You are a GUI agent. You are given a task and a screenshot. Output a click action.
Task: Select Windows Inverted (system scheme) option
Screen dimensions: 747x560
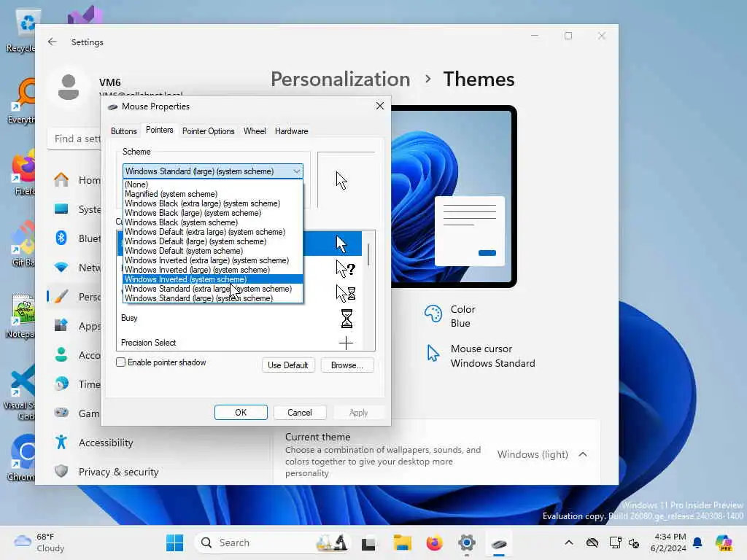213,279
